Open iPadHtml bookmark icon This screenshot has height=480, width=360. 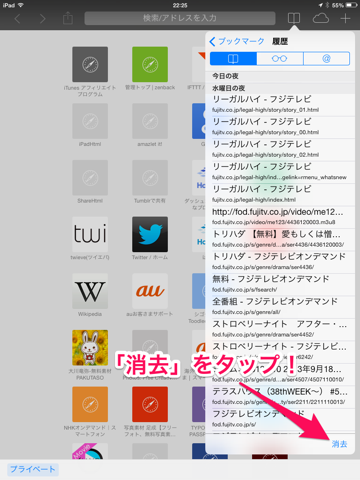(90, 121)
